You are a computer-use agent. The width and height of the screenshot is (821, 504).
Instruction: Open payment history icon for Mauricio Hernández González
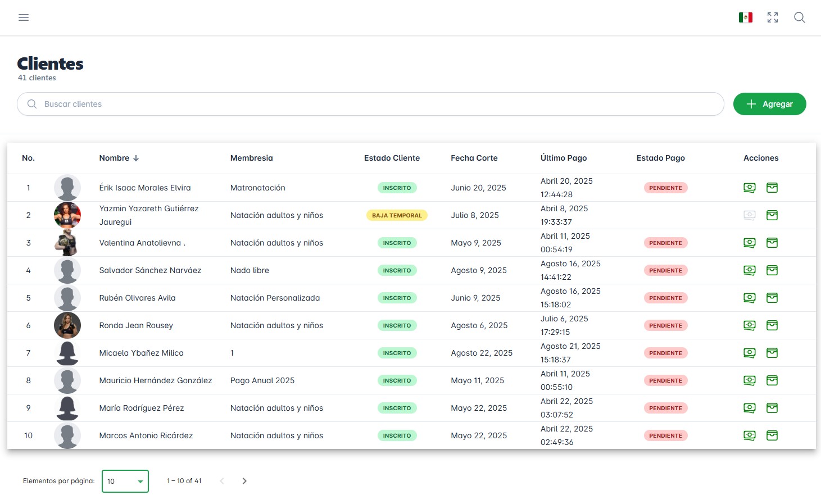point(772,380)
